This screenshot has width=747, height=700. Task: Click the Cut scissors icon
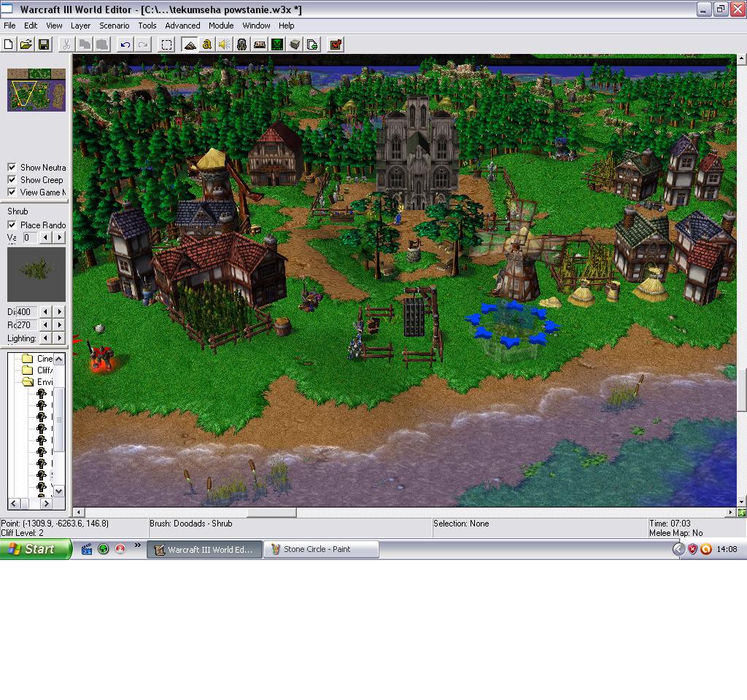point(66,44)
